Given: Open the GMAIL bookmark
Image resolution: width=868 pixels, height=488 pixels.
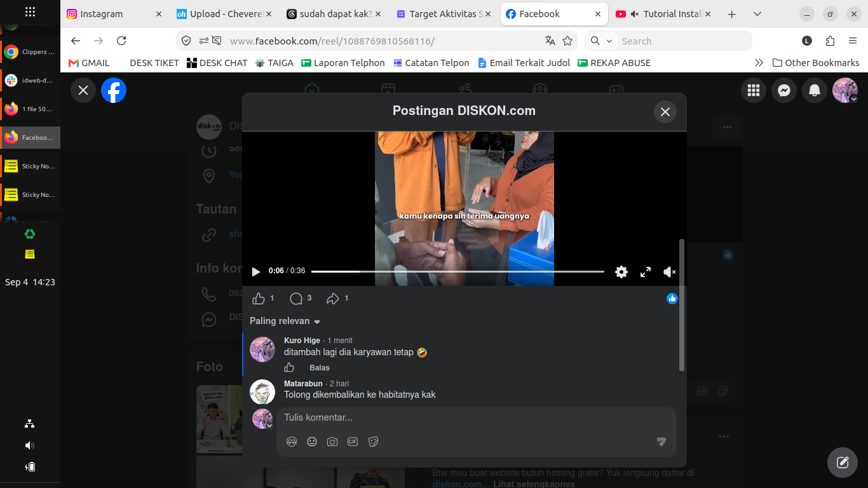Looking at the screenshot, I should (x=89, y=63).
